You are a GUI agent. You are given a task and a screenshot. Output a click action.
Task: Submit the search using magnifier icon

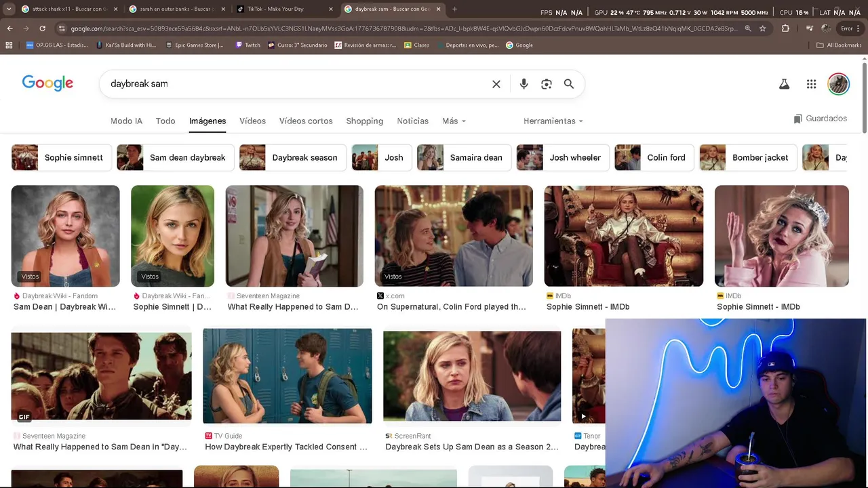coord(569,84)
